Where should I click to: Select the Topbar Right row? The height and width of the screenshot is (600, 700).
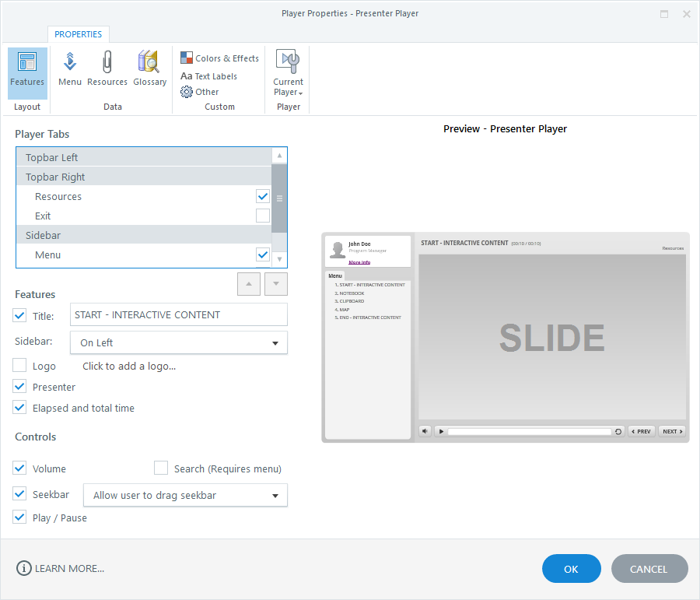(x=144, y=177)
